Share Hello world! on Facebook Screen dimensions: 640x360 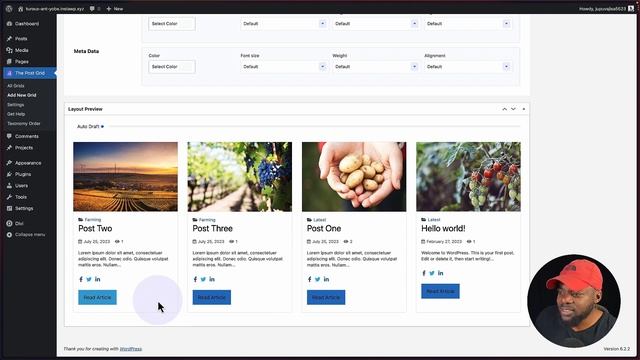[x=424, y=273]
